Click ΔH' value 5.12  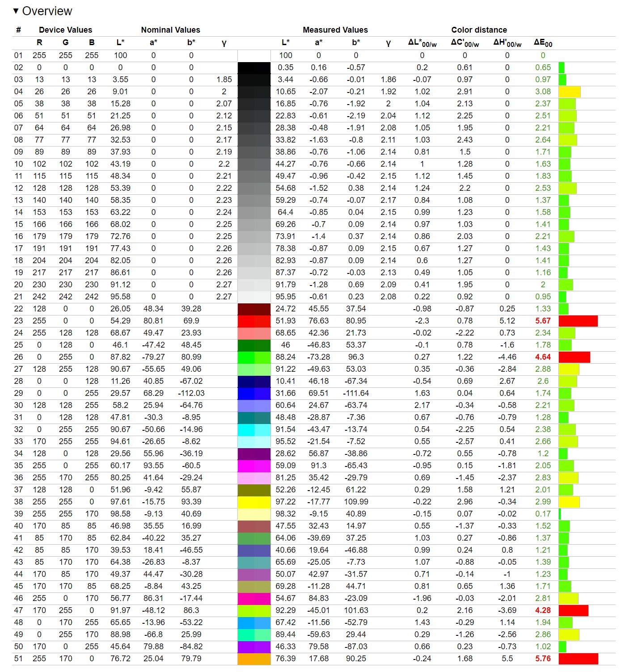point(507,321)
